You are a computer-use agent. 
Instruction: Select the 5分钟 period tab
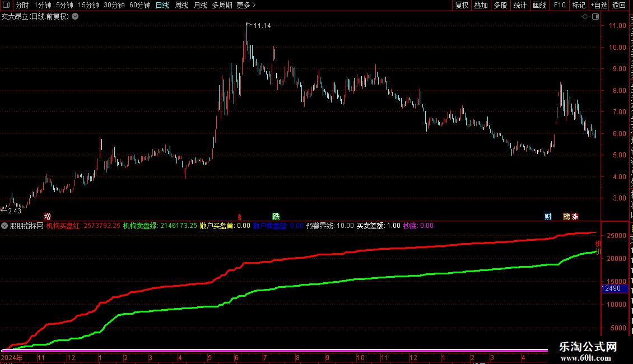(64, 5)
